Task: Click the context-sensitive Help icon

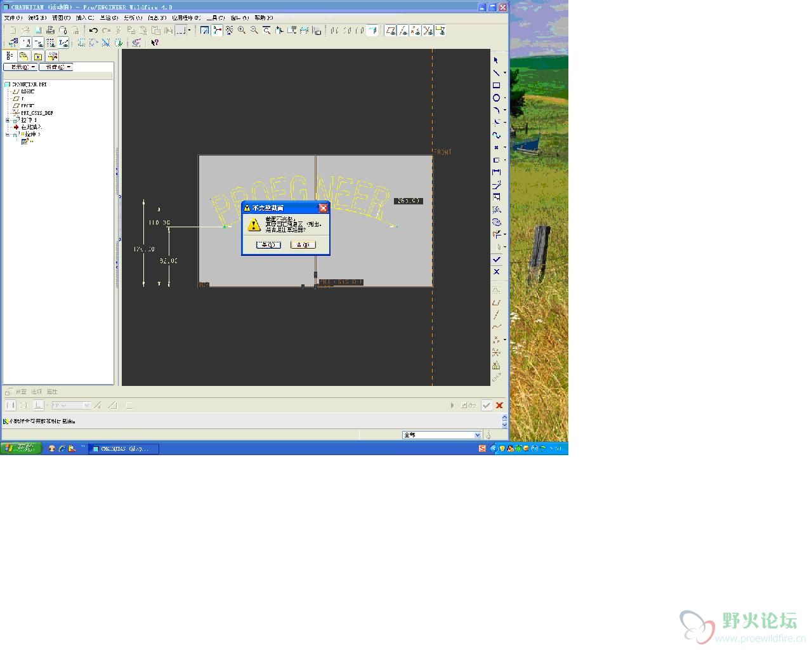Action: (x=154, y=43)
